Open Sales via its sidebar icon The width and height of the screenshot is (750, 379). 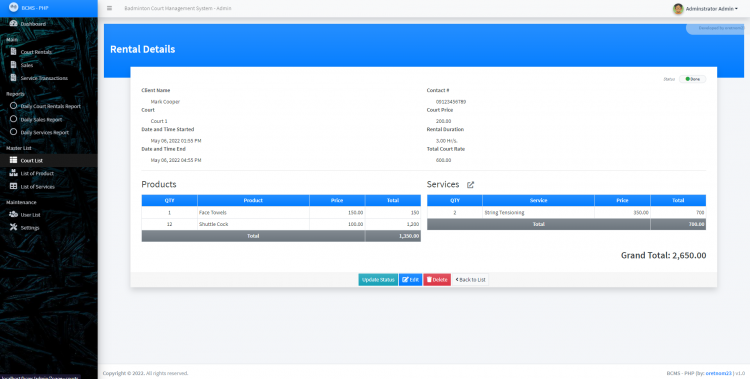[13, 65]
